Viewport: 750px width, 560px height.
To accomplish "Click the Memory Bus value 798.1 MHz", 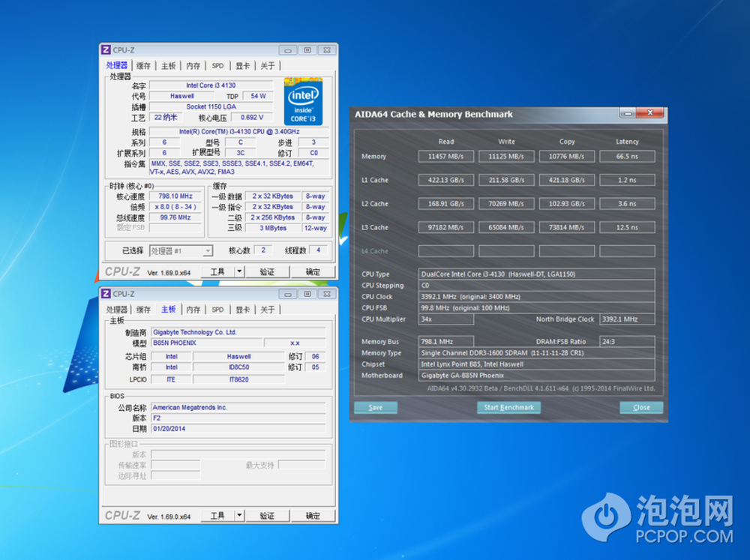I will [445, 341].
